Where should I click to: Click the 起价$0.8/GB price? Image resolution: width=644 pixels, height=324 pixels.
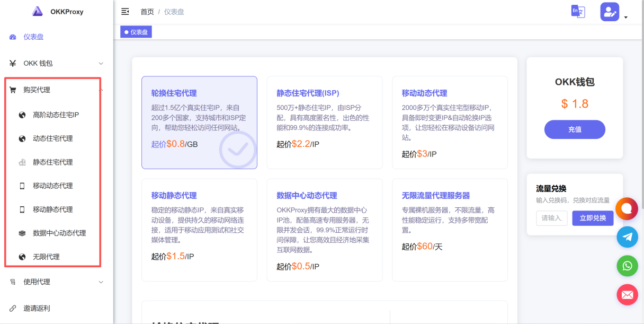point(174,144)
